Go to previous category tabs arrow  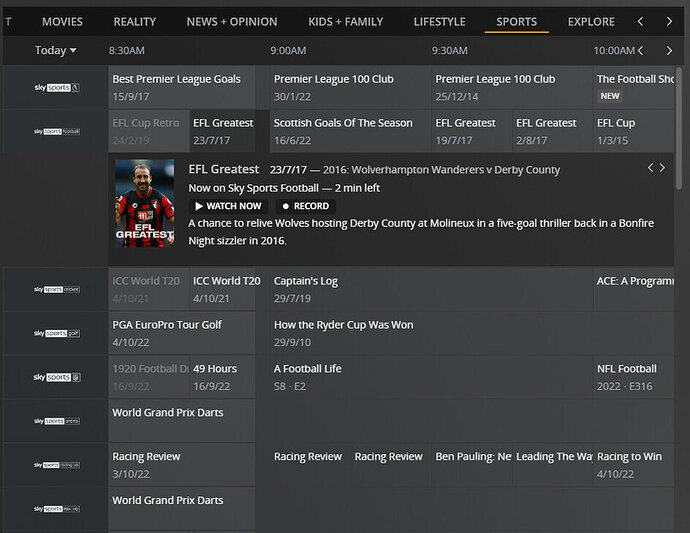(x=640, y=21)
